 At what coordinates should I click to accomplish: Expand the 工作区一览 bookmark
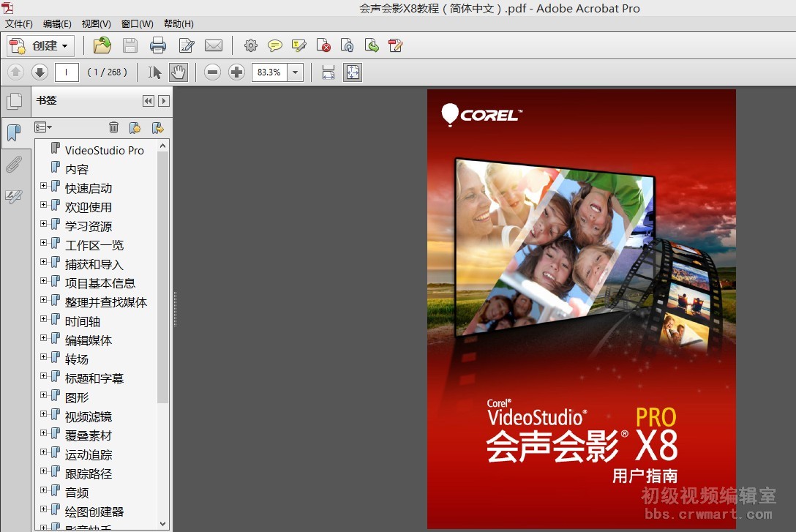(x=44, y=243)
